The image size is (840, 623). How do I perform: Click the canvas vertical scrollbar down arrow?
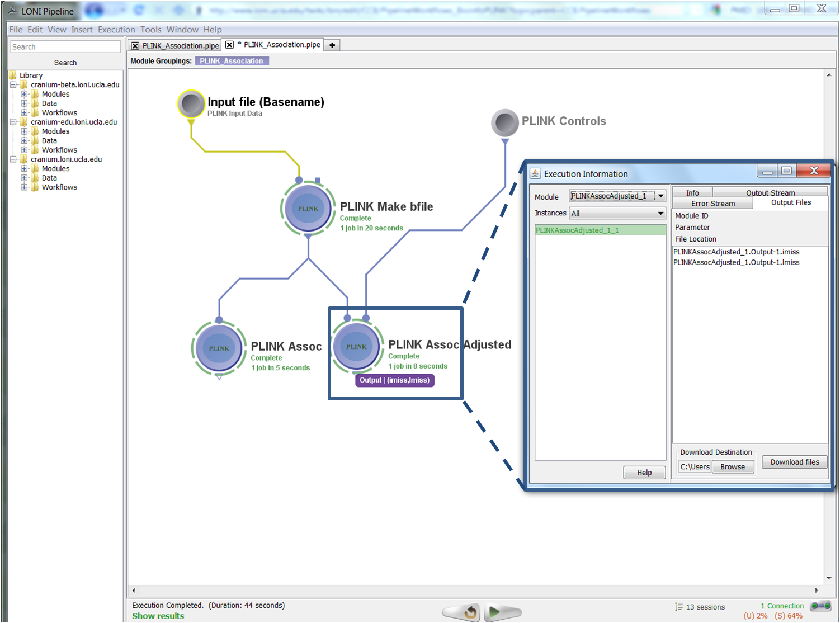pos(829,578)
